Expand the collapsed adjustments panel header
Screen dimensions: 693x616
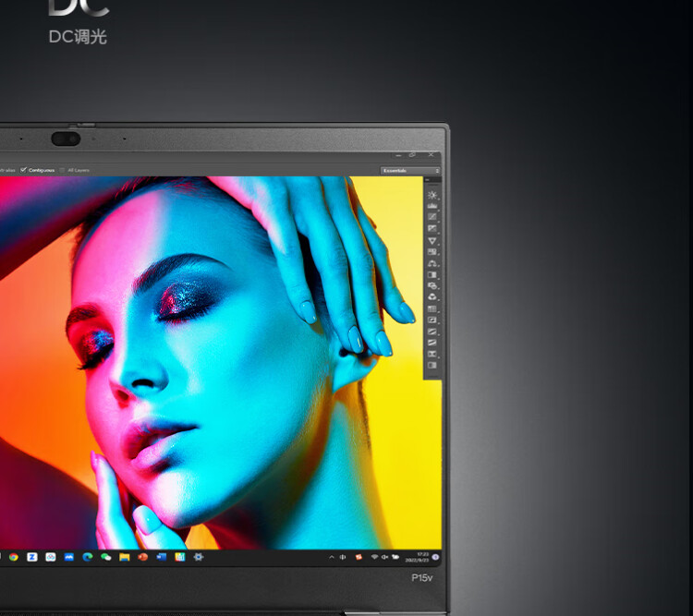pyautogui.click(x=432, y=180)
